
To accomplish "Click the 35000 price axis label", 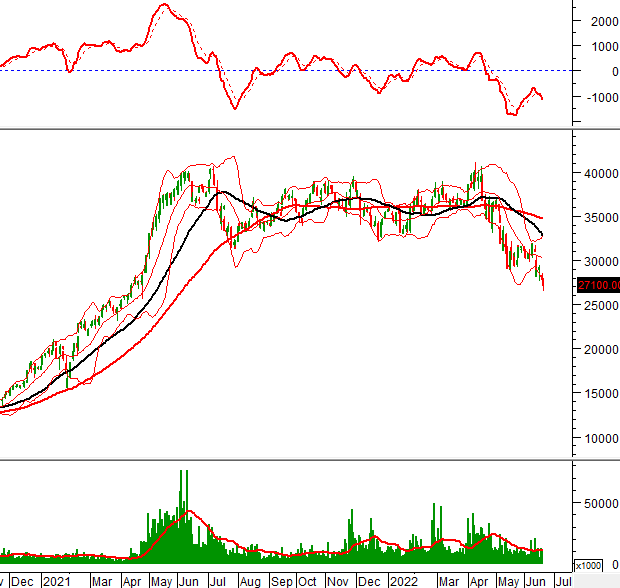I will click(x=600, y=217).
